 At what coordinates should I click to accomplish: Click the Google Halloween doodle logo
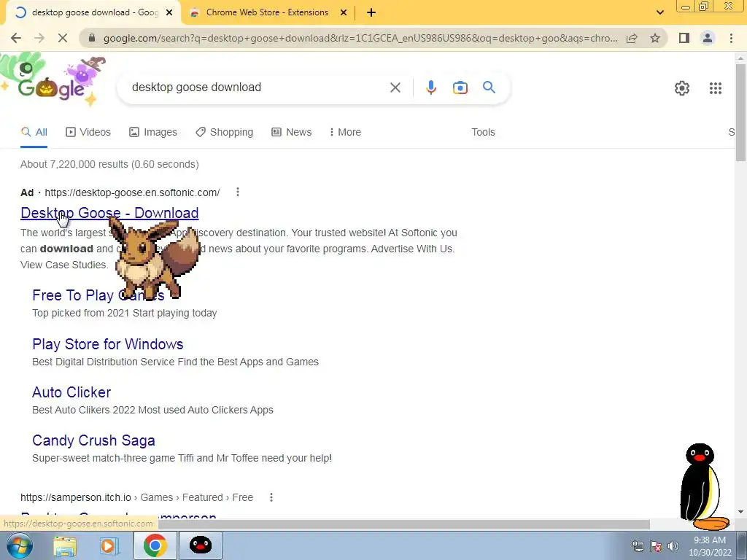tap(53, 80)
